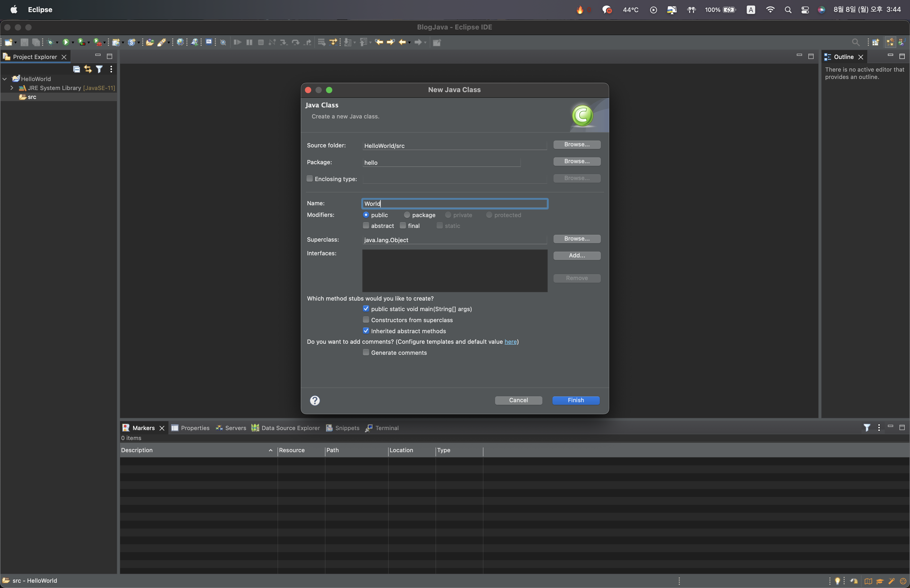Screen dimensions: 910x588
Task: Click the Debug bug toolbar icon
Action: [x=50, y=42]
